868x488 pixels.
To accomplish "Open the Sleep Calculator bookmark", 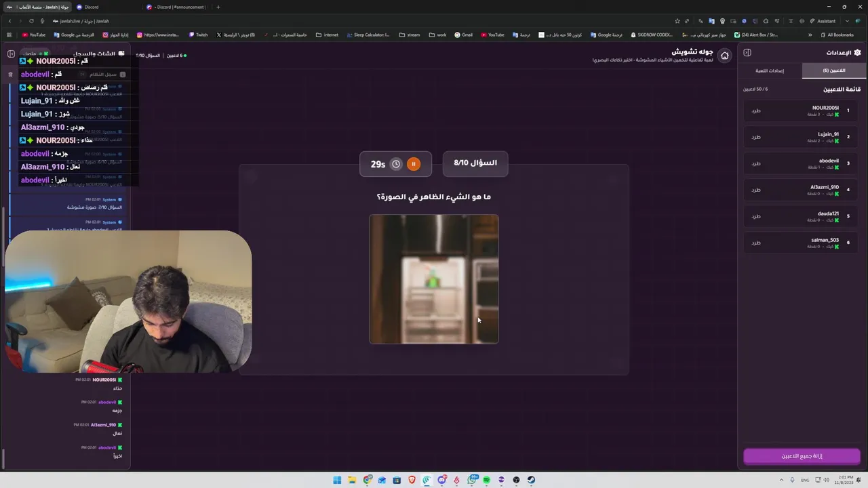I will click(x=368, y=35).
